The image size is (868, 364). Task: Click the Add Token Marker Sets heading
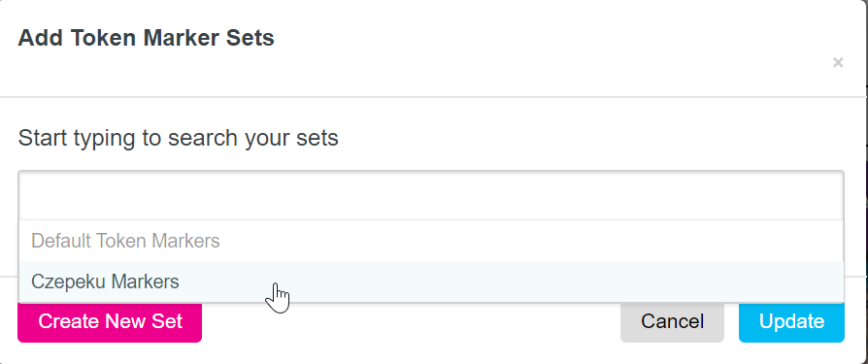[147, 38]
